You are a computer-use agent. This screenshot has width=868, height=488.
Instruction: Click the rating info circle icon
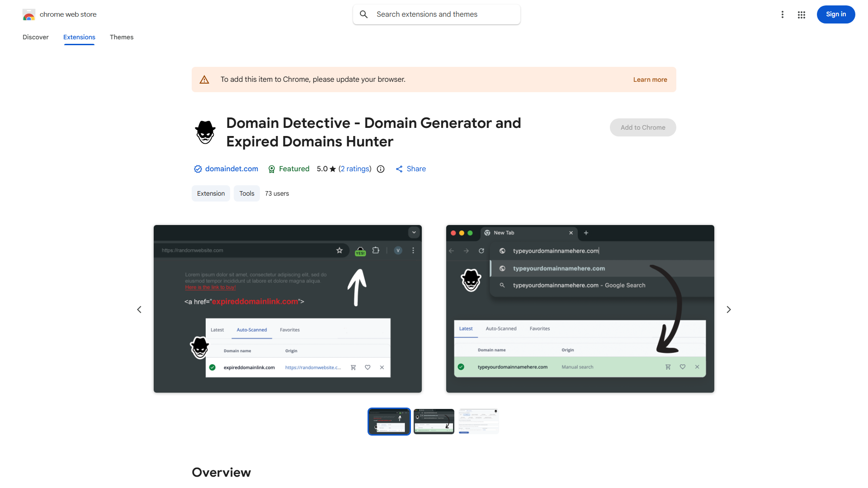click(380, 169)
